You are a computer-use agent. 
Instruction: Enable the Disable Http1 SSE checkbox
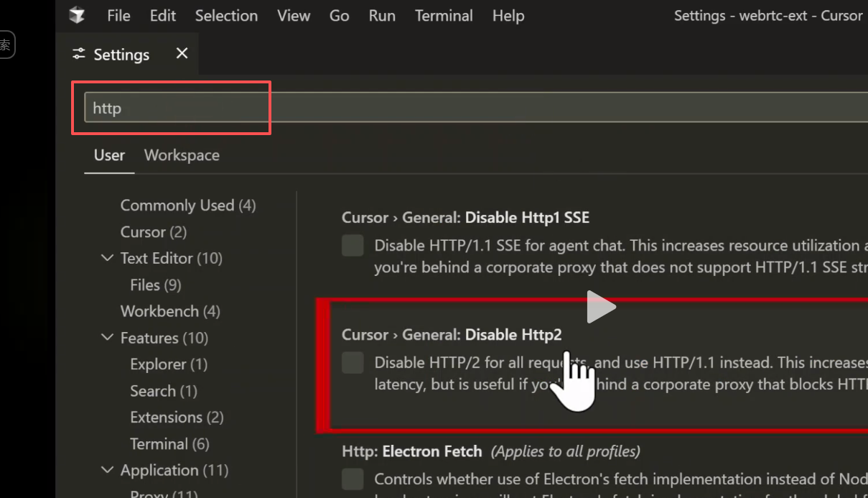tap(353, 246)
